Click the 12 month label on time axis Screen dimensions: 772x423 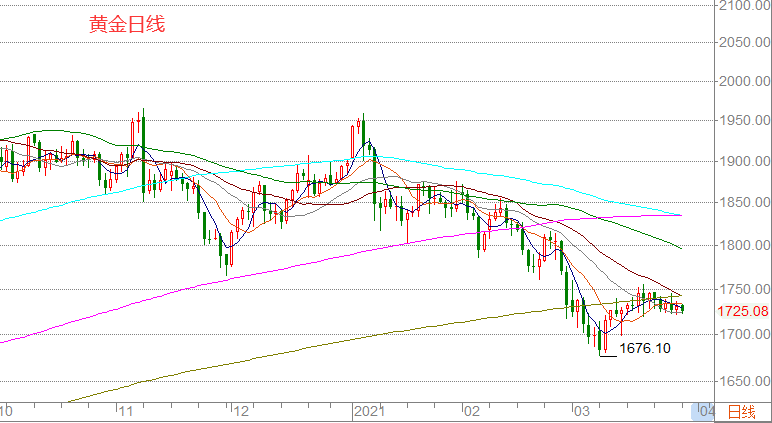click(x=238, y=411)
